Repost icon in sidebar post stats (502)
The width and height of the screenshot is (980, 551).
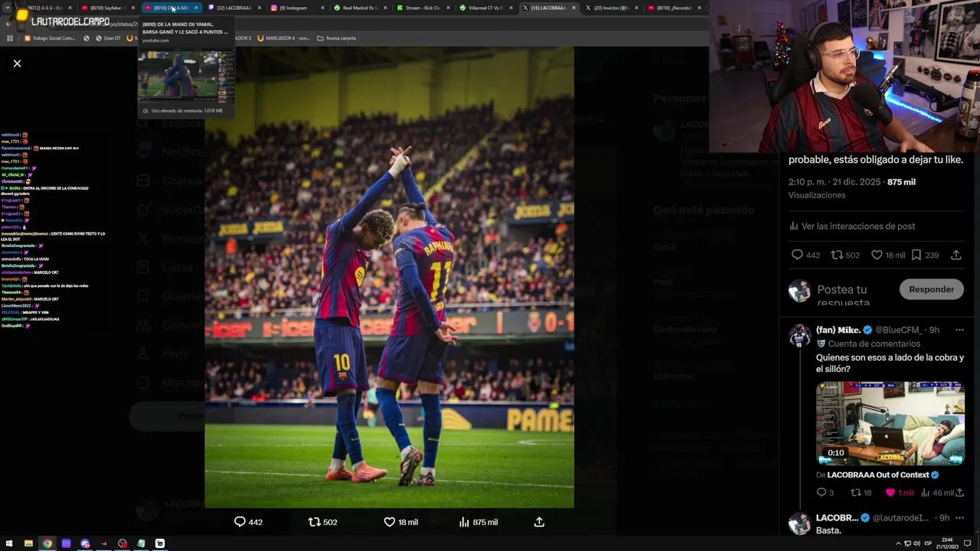pyautogui.click(x=837, y=255)
